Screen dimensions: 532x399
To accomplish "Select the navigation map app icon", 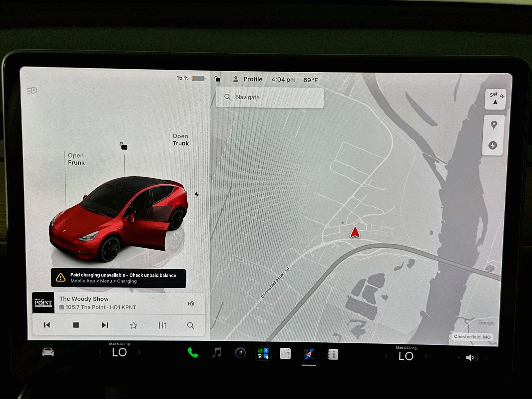I will pos(309,354).
